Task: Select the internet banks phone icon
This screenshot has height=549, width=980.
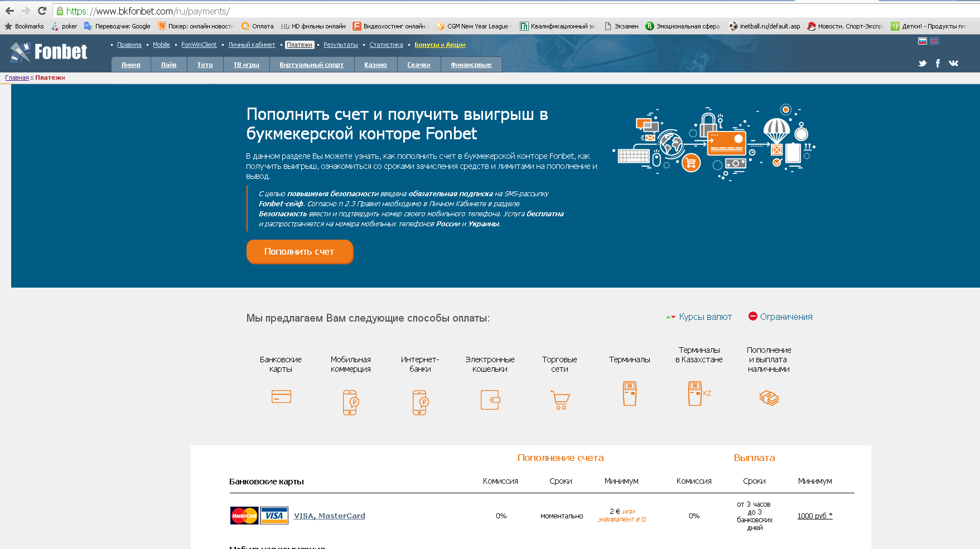Action: (420, 402)
